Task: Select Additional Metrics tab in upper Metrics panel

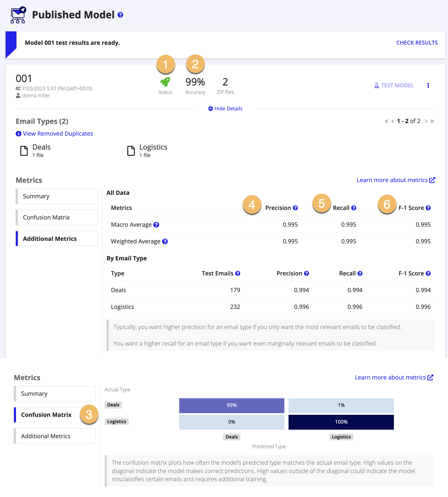Action: coord(57,239)
